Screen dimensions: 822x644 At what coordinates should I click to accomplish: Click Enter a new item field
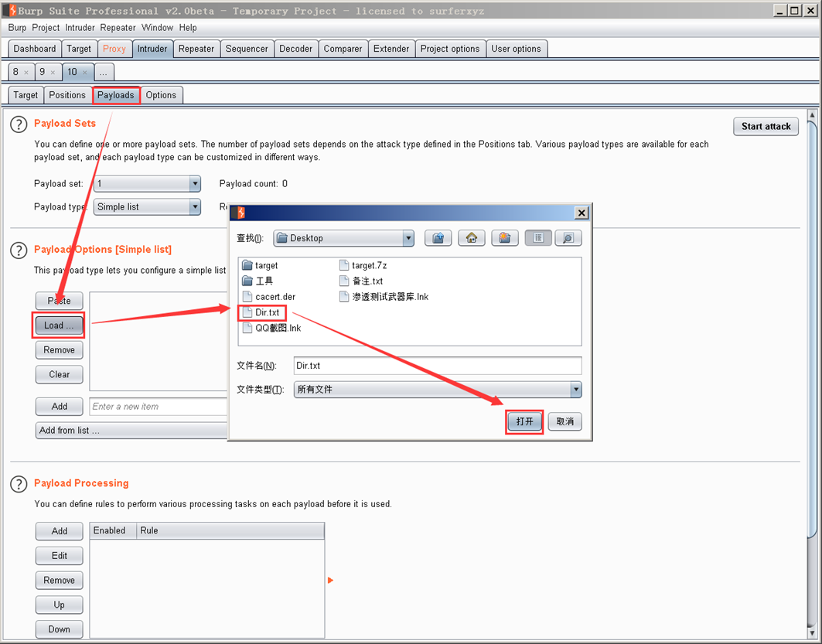(x=159, y=406)
